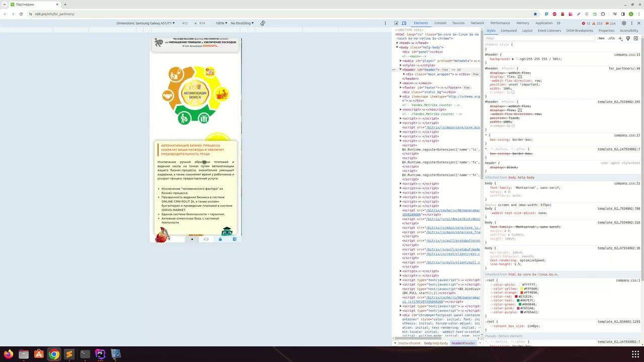This screenshot has width=644, height=362.
Task: Launch Firefox from the taskbar
Action: [8, 354]
